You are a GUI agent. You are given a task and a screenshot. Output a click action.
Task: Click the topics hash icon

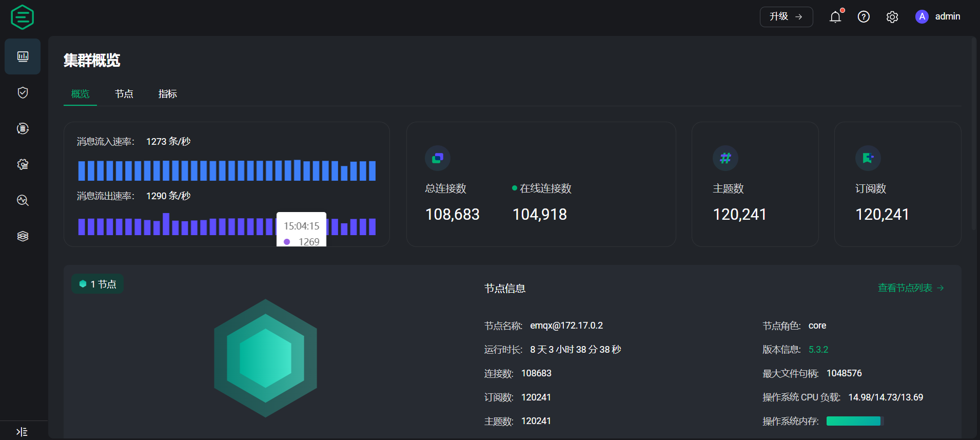click(x=726, y=158)
